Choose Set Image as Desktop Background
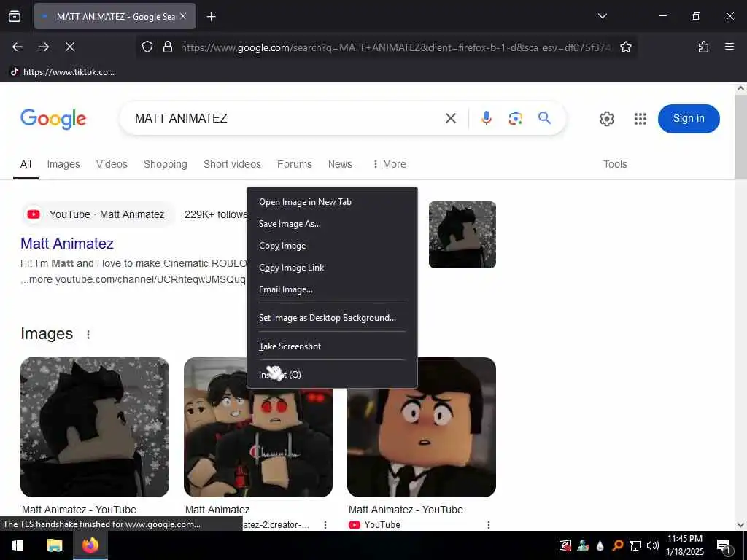Image resolution: width=747 pixels, height=560 pixels. pyautogui.click(x=332, y=318)
